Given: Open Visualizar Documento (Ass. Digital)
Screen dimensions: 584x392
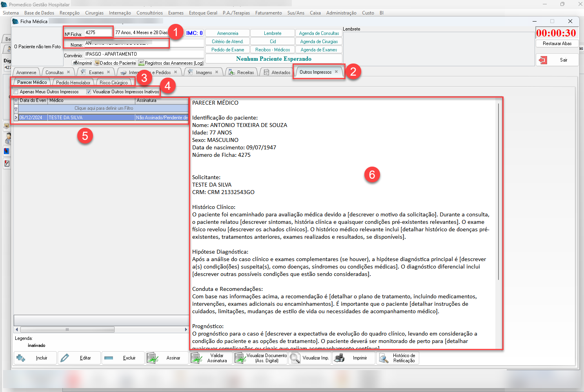Looking at the screenshot, I should (261, 358).
